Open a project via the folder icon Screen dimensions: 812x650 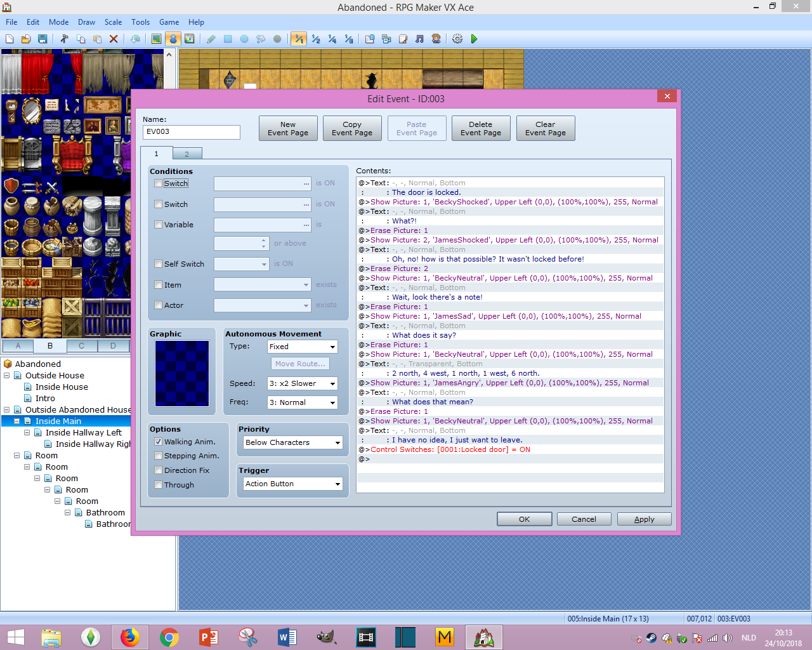click(x=26, y=39)
